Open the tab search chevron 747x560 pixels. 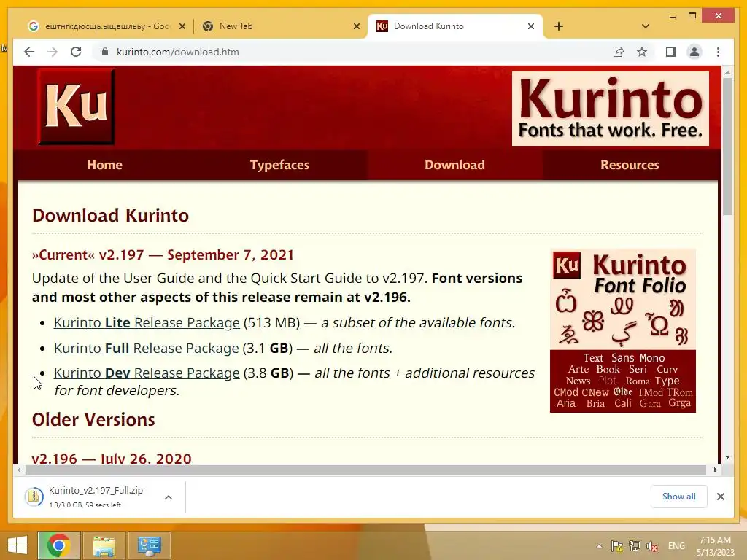tap(646, 26)
